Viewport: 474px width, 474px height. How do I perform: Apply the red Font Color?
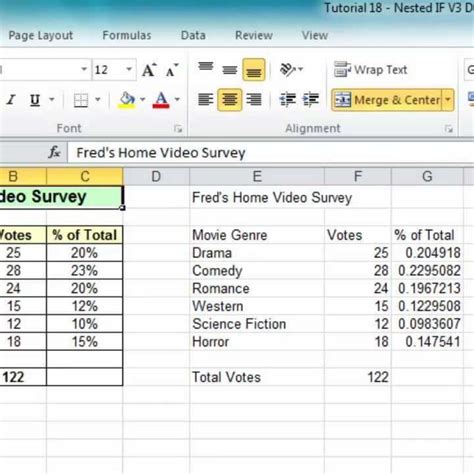(x=161, y=100)
